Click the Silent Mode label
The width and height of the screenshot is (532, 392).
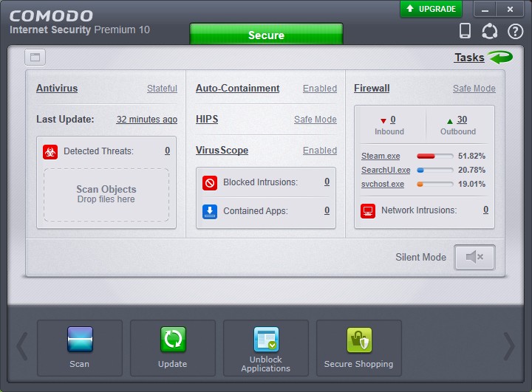[x=420, y=258]
